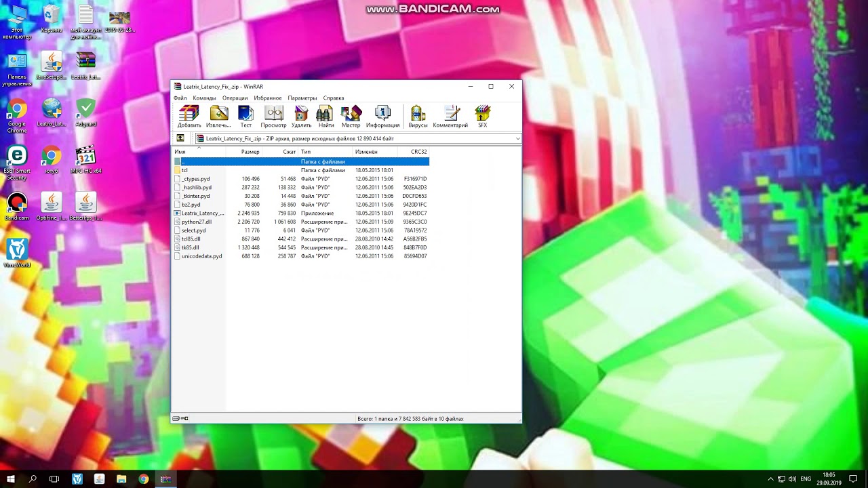868x488 pixels.
Task: Open the Windows Start menu
Action: [x=11, y=479]
